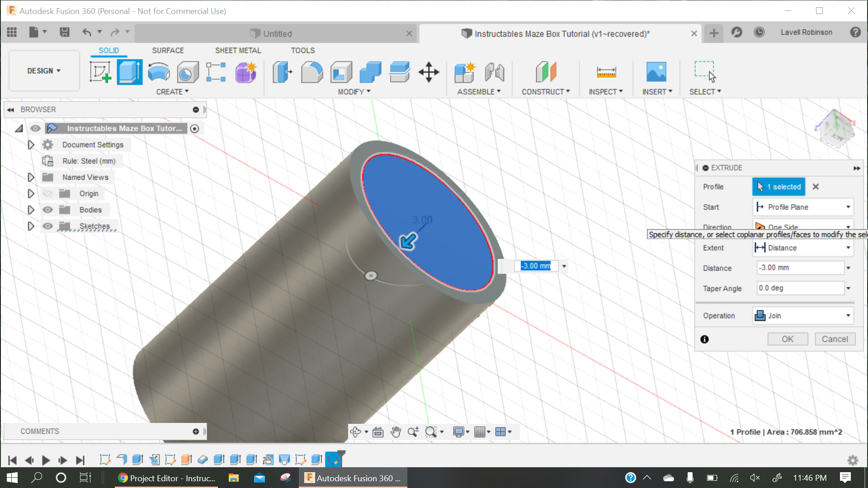Open the INSPECT menu
The image size is (868, 488).
tap(606, 92)
